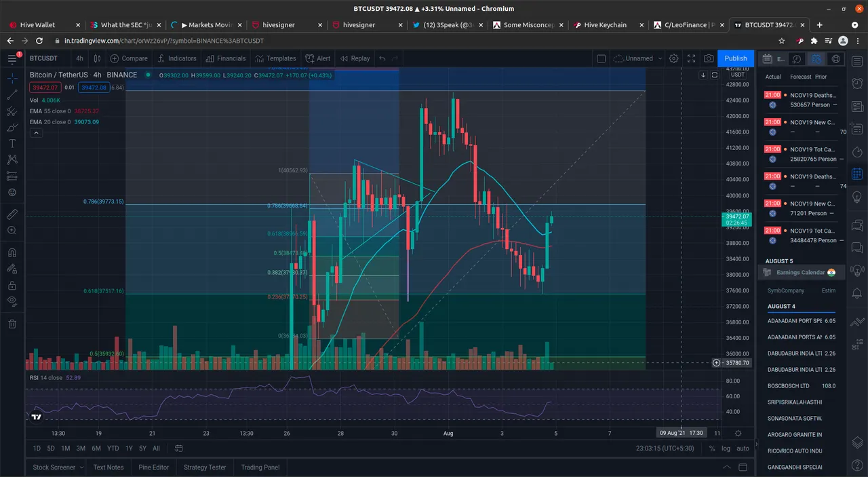
Task: Toggle magnet mode in drawing toolbar
Action: click(12, 252)
